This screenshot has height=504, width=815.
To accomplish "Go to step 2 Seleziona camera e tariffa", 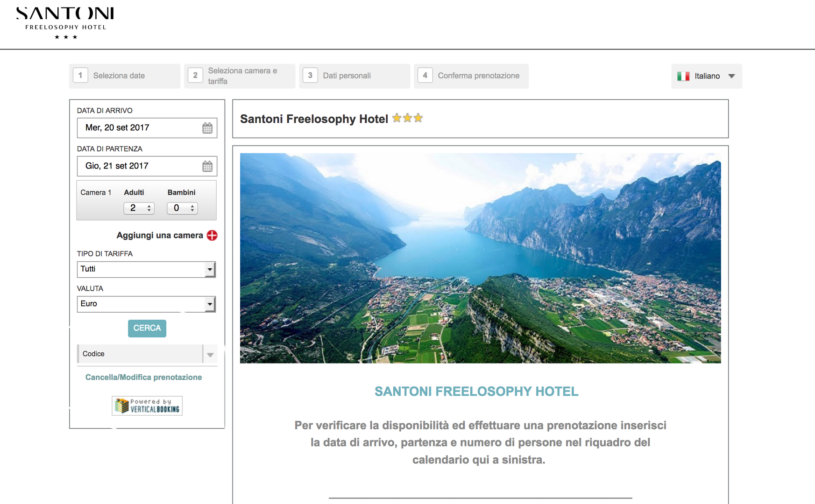I will [240, 76].
